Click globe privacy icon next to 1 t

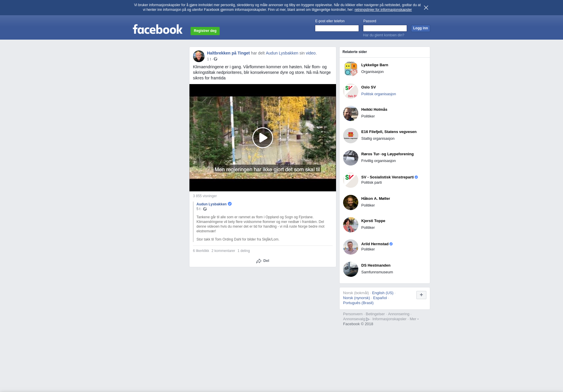click(216, 59)
